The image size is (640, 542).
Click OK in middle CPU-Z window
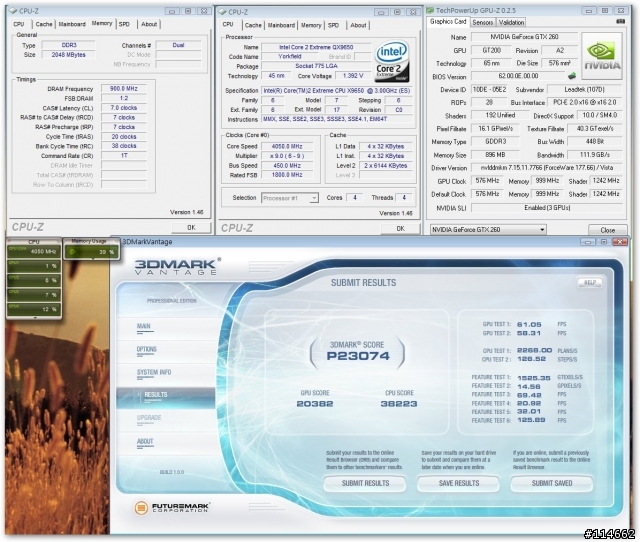pyautogui.click(x=400, y=229)
